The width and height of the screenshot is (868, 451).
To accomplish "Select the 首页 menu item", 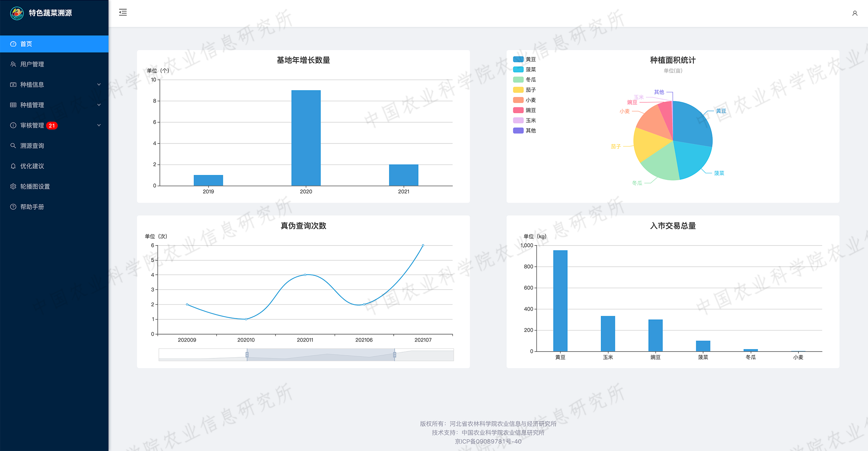I will [54, 44].
